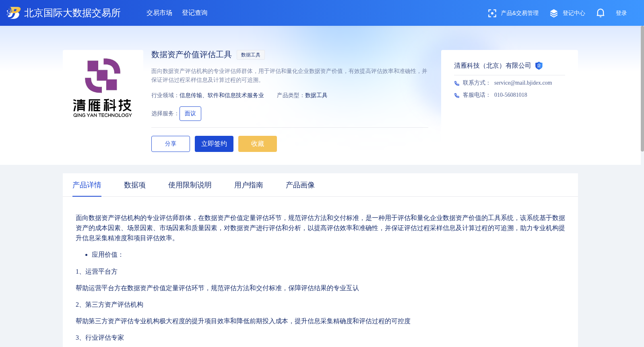Viewport: 644px width, 347px height.
Task: Click the 登记中心 layers icon
Action: click(x=554, y=13)
